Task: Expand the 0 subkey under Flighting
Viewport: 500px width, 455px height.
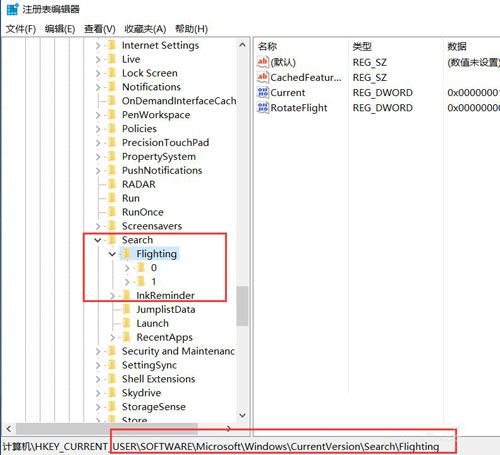Action: [x=127, y=268]
